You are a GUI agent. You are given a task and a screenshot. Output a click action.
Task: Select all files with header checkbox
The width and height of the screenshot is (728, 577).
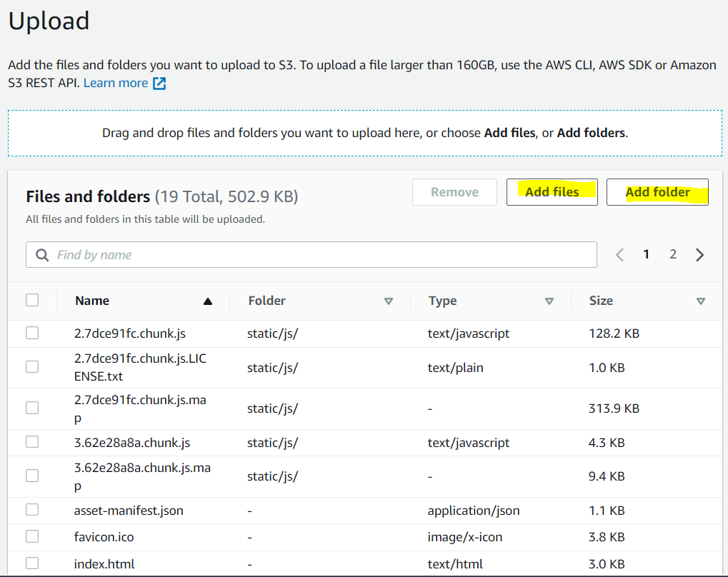click(x=32, y=300)
